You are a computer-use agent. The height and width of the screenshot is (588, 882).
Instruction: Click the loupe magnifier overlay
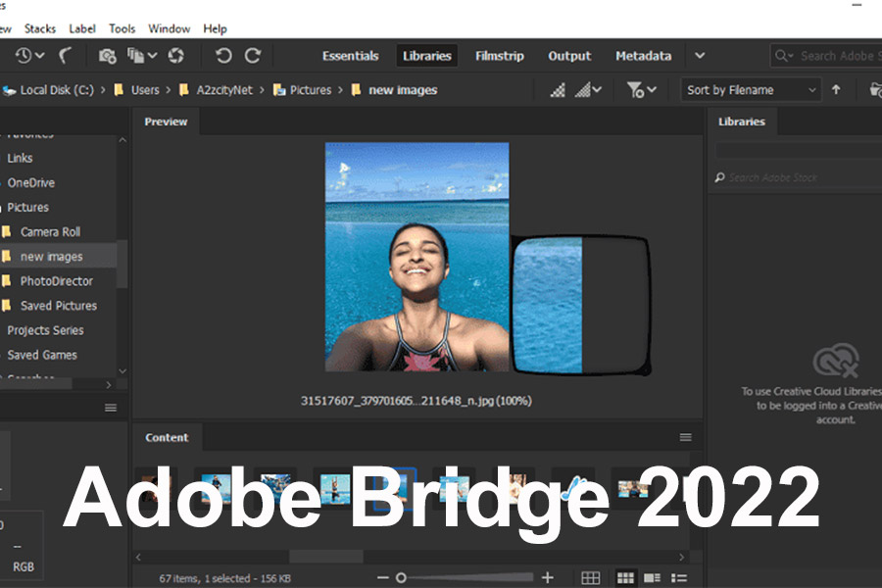coord(581,305)
